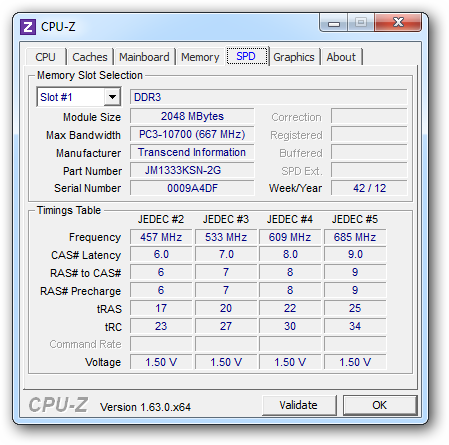Screen dimensions: 449x445
Task: Select the 457 MHz frequency cell
Action: 161,237
